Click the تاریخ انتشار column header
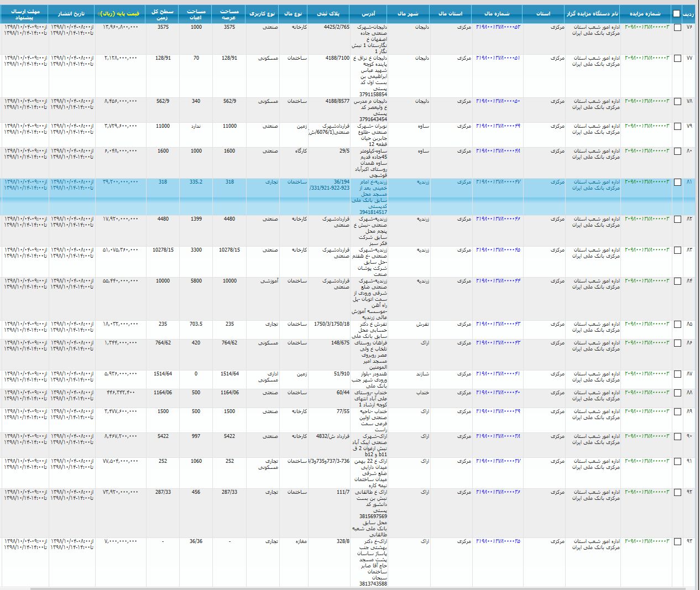This screenshot has width=700, height=590. pos(71,13)
